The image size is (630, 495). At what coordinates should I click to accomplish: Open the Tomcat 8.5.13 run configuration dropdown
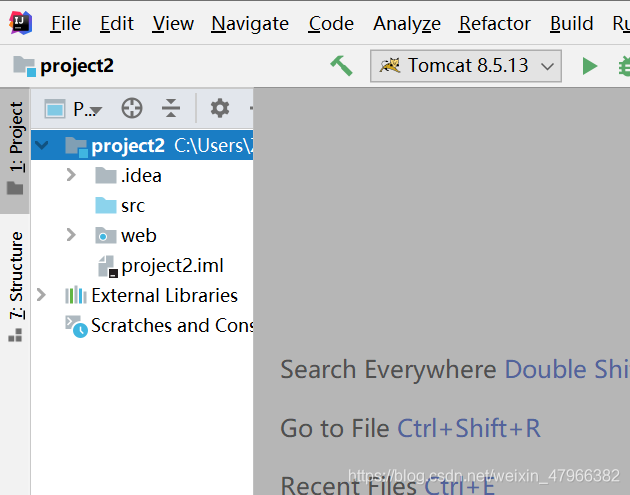click(466, 66)
